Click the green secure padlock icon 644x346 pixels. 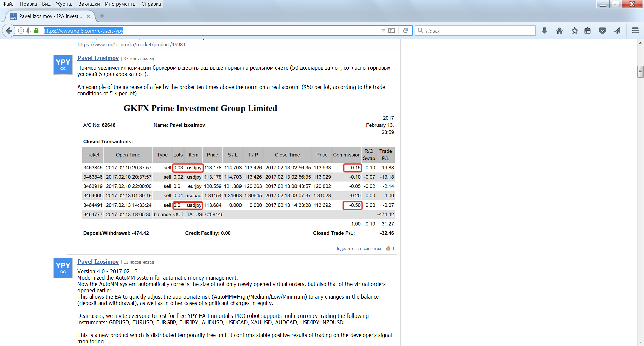click(36, 31)
